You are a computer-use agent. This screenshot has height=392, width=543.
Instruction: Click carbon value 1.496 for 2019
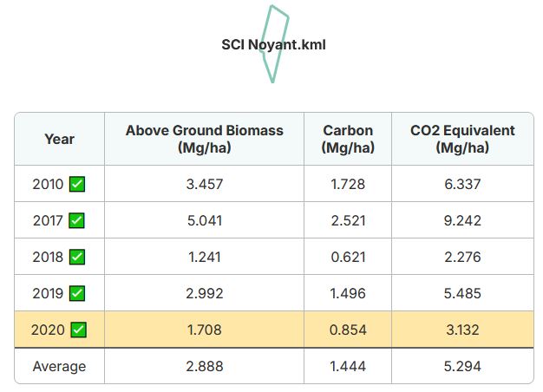(348, 293)
